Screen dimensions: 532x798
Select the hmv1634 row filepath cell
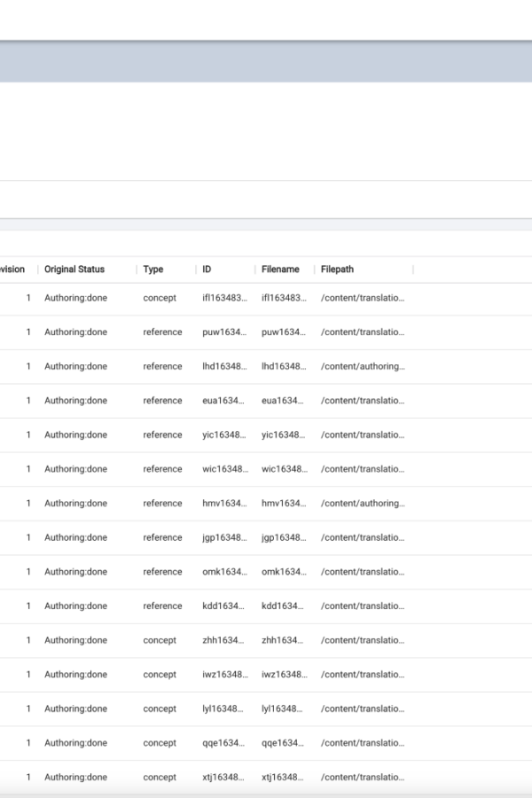pyautogui.click(x=363, y=503)
